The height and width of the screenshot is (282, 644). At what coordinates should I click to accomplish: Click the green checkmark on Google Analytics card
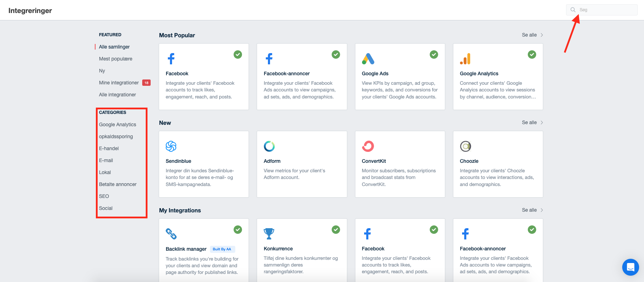(532, 55)
